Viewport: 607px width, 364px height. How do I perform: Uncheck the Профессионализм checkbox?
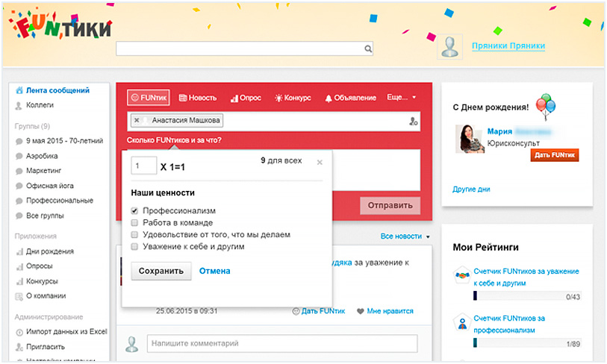coord(134,211)
